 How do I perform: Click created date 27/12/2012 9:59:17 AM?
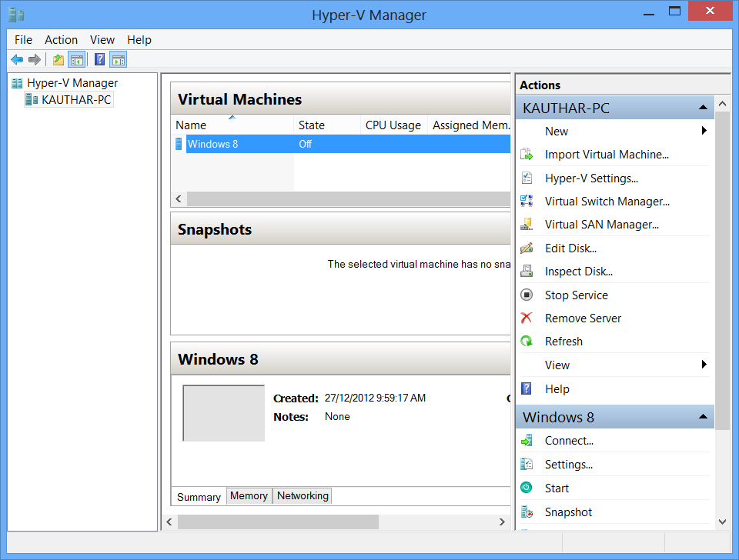point(375,398)
